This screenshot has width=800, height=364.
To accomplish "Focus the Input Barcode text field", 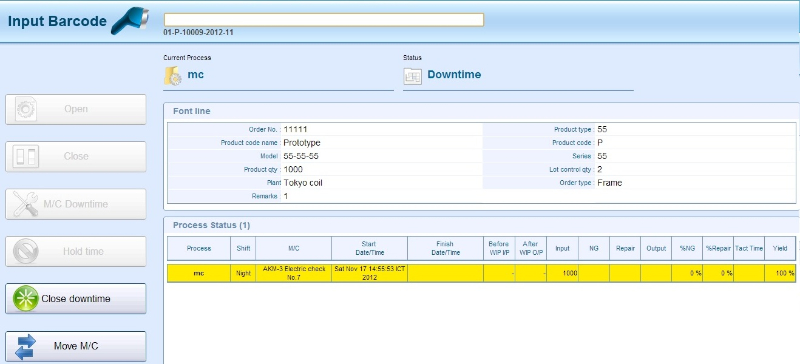I will [323, 20].
